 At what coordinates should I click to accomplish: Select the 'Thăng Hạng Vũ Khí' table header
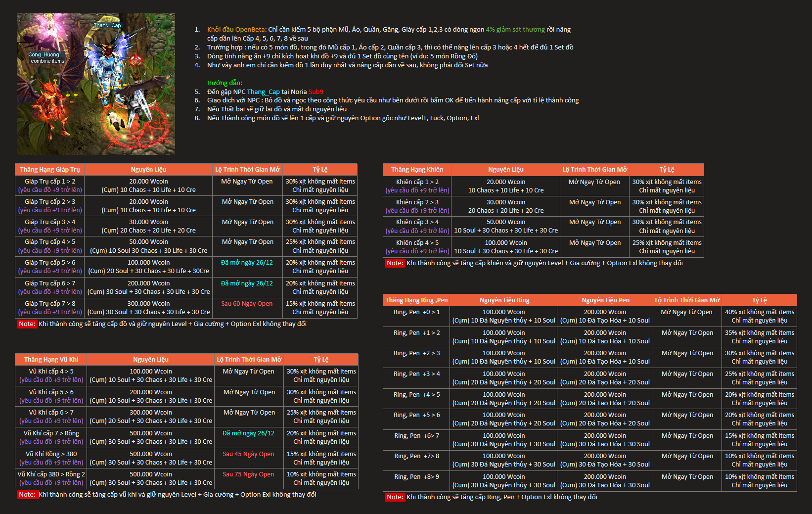tap(51, 360)
